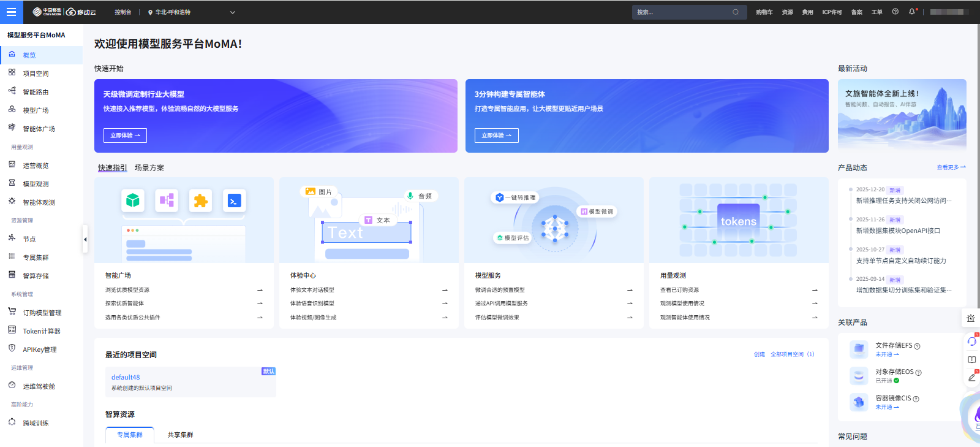
Task: Click in the top search input field
Action: pos(683,12)
